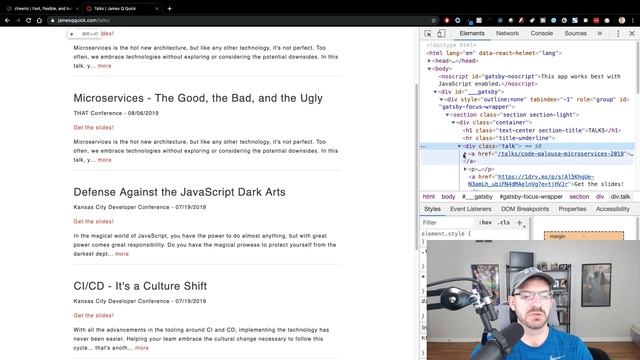Close the DevTools panel with the X

pos(632,33)
